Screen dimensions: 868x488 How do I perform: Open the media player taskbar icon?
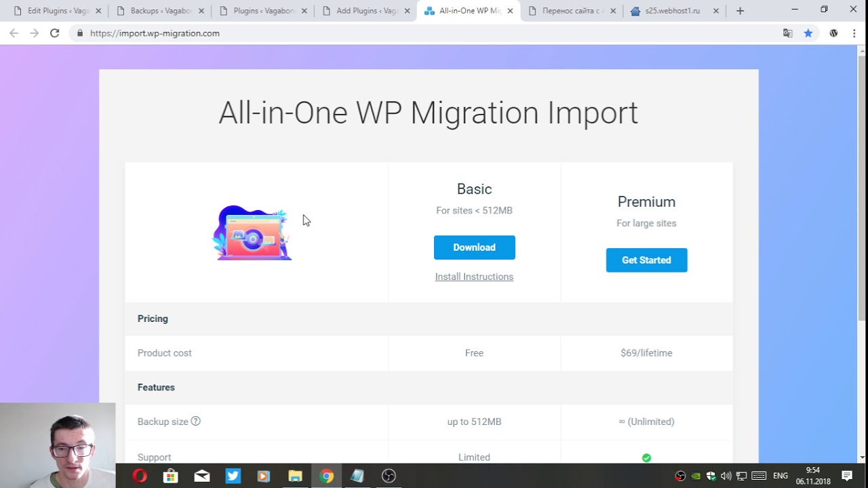coord(264,476)
